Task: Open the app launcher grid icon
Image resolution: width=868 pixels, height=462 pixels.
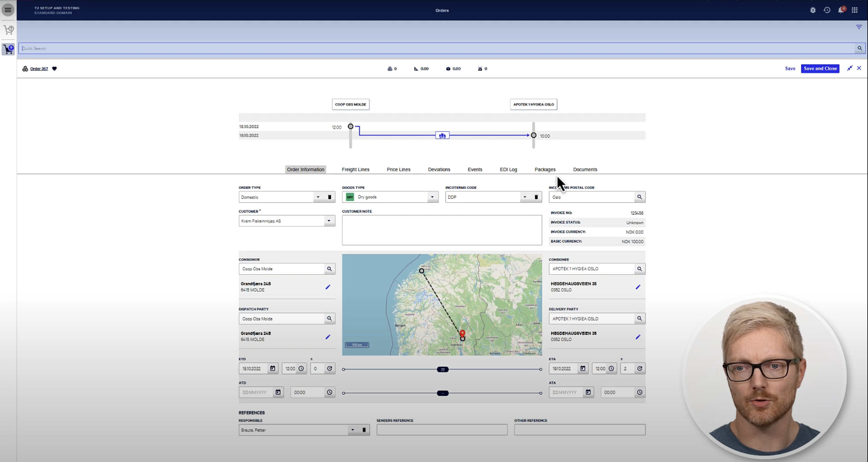Action: (855, 10)
